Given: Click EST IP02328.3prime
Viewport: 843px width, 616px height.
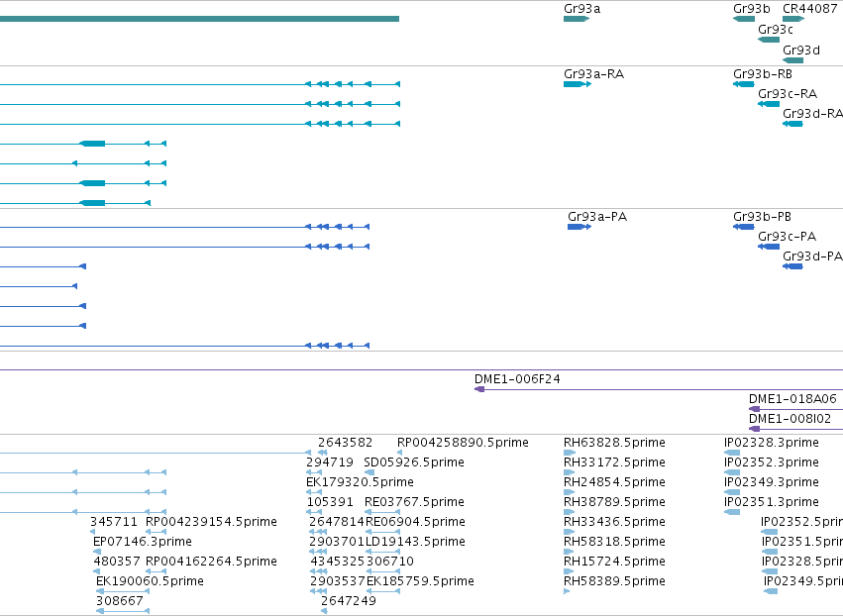Looking at the screenshot, I should (x=732, y=453).
